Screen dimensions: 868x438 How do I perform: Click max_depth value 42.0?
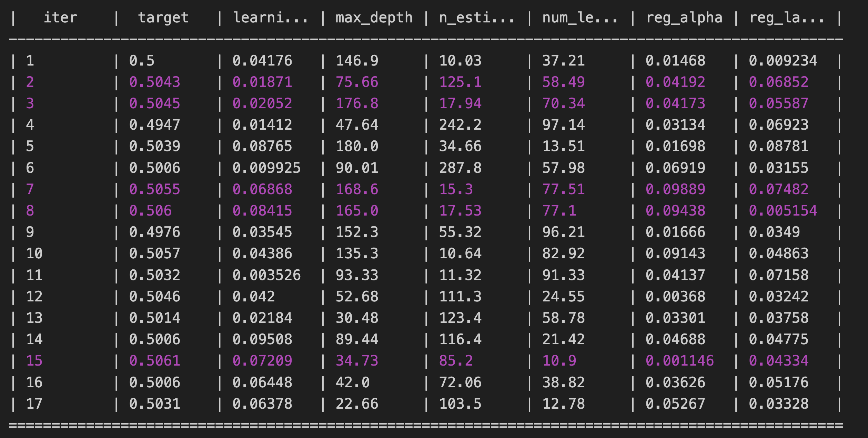tap(353, 382)
